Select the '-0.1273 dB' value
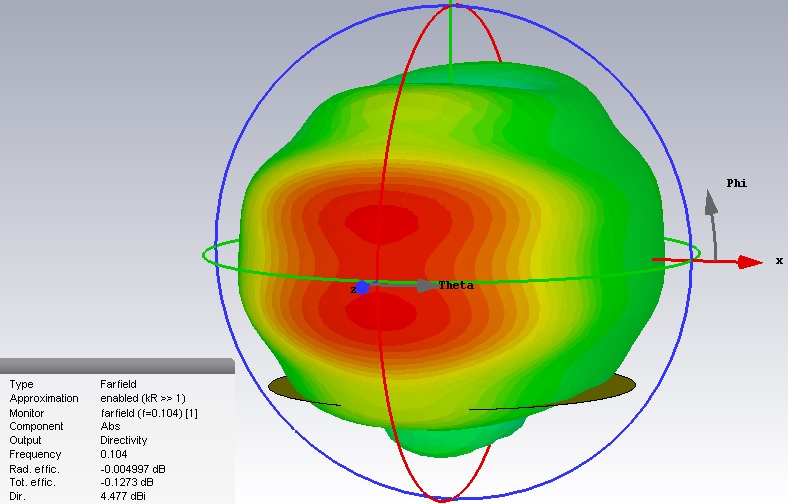Viewport: 788px width, 504px height. point(127,482)
